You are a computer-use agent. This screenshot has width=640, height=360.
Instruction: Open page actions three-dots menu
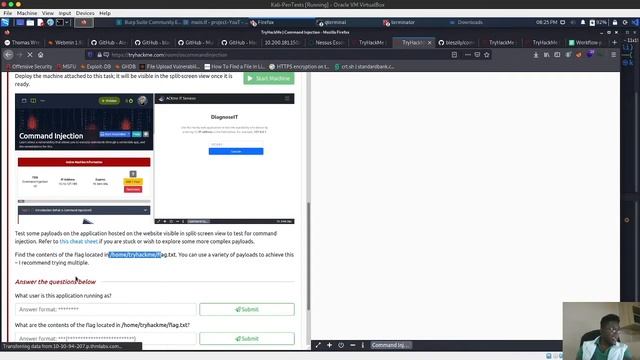pos(467,55)
